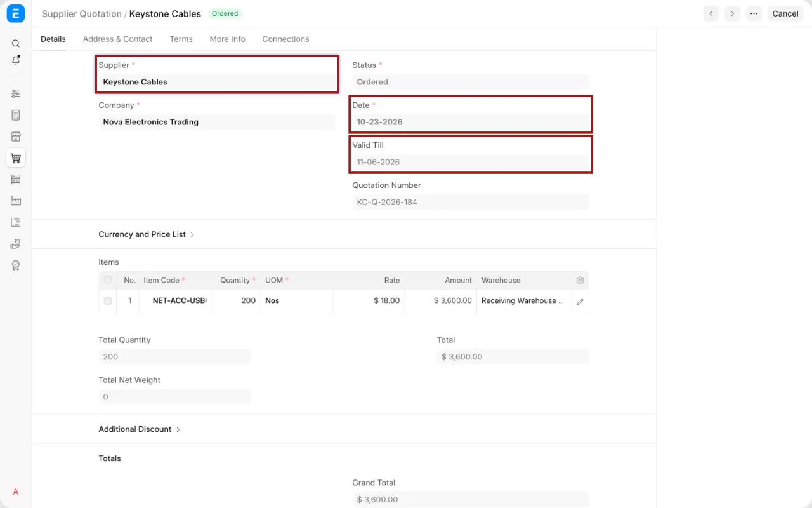The width and height of the screenshot is (812, 508).
Task: Click the quantity 200 cell in row 1
Action: click(236, 301)
